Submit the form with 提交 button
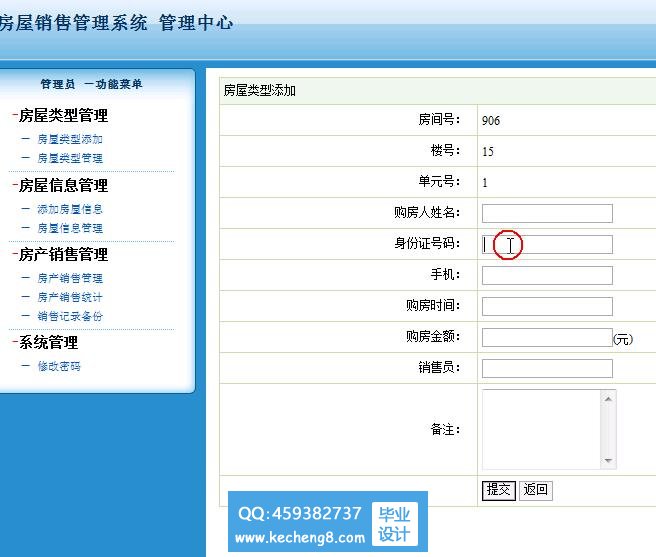The height and width of the screenshot is (557, 656). (499, 490)
